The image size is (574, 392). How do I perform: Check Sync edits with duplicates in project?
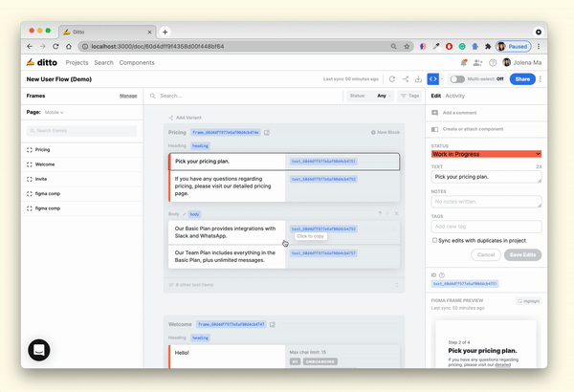[434, 240]
